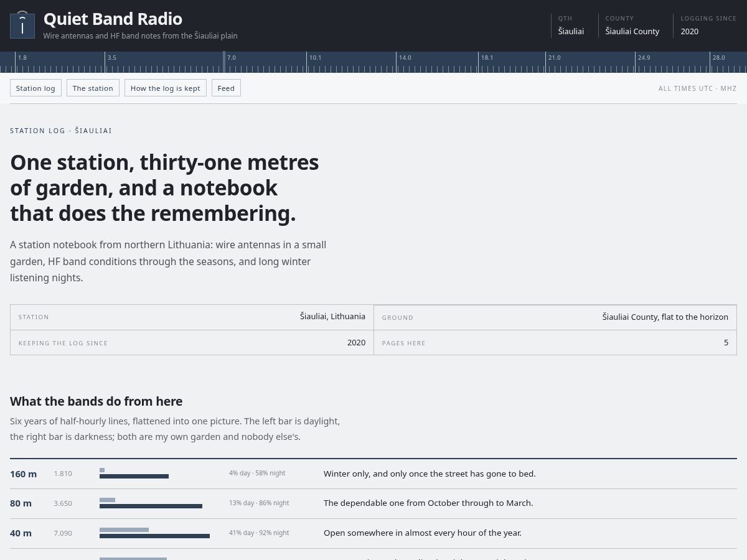Click the 80 m daylight bar
Image resolution: width=747 pixels, height=560 pixels.
click(107, 500)
